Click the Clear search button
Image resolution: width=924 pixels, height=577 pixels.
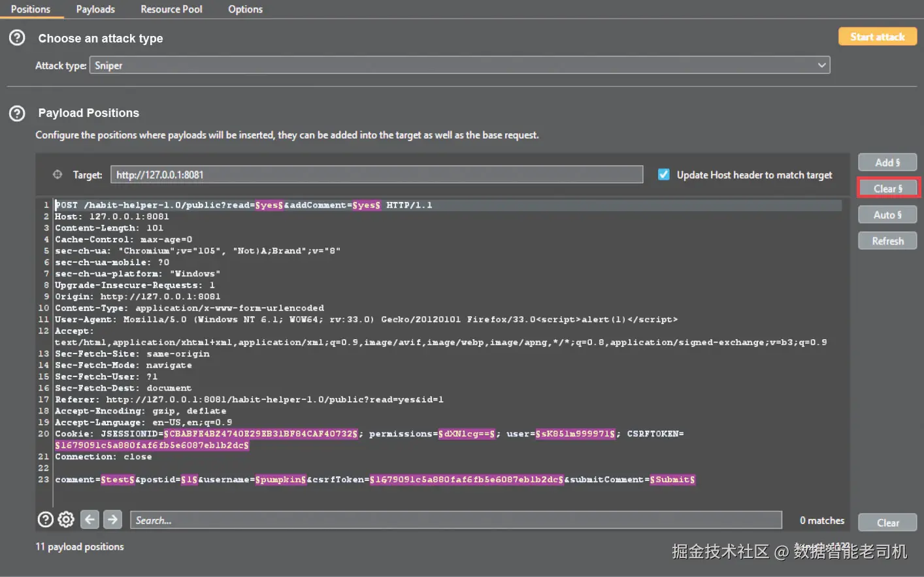[x=887, y=523]
